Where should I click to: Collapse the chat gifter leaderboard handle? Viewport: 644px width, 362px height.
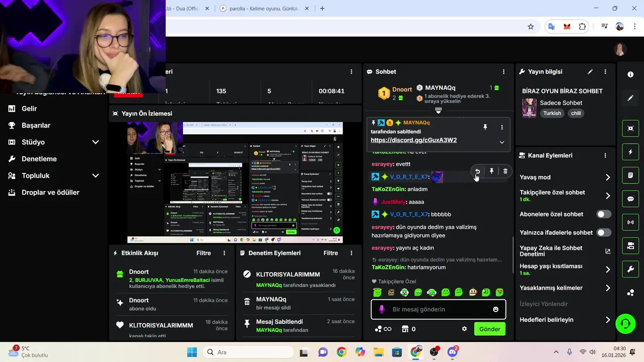(438, 111)
